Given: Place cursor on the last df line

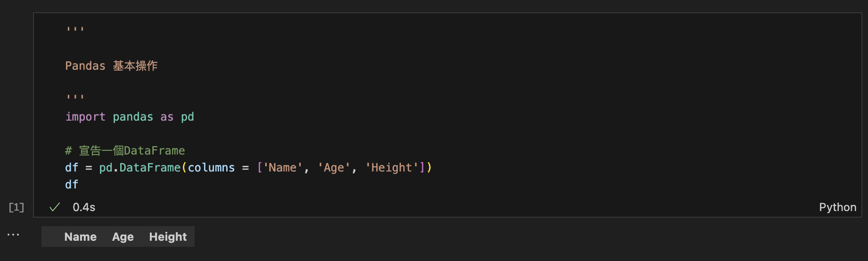Looking at the screenshot, I should point(72,185).
